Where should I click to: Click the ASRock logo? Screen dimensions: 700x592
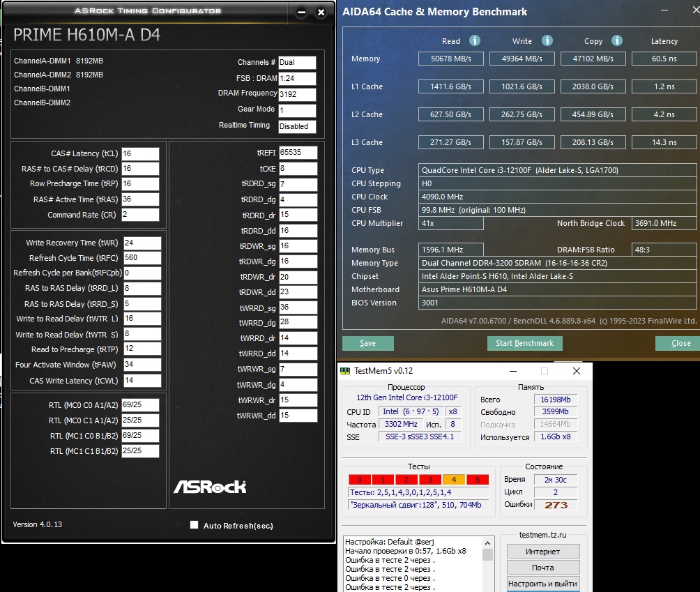click(210, 486)
